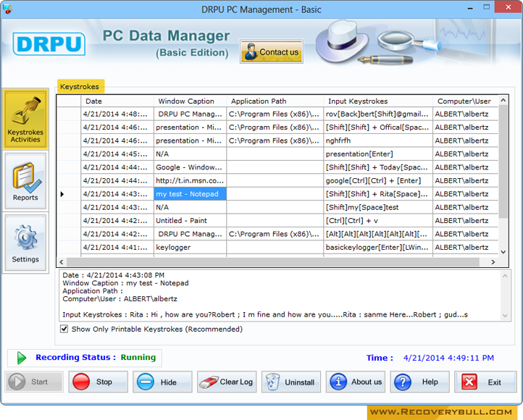The width and height of the screenshot is (523, 420).
Task: Click details pane scroll down arrow
Action: coord(505,315)
